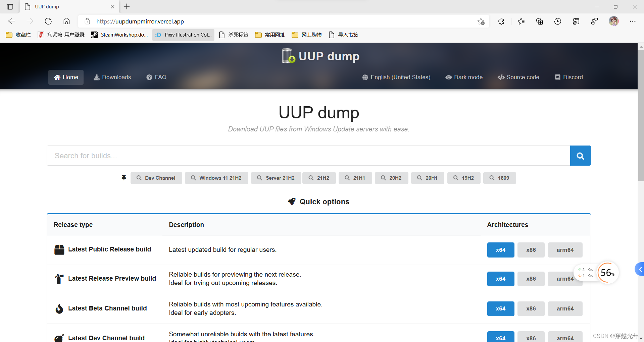Select x64 for Latest Dev Channel build

501,337
